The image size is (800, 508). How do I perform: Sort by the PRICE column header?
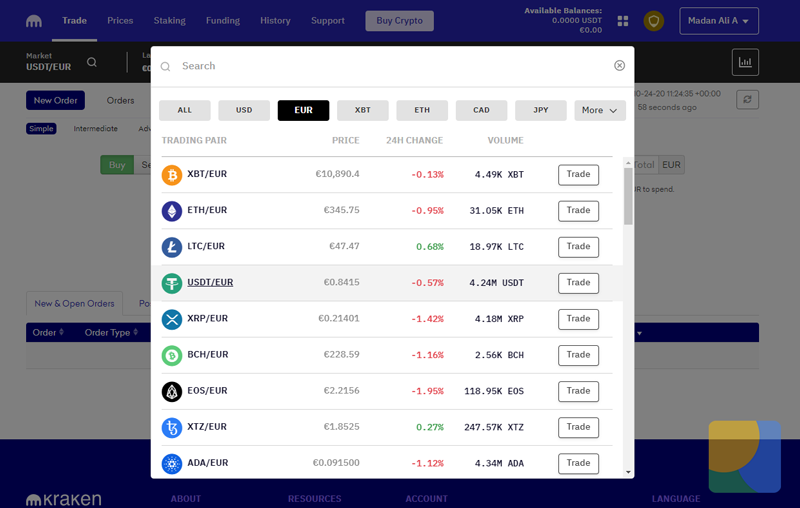click(x=345, y=140)
